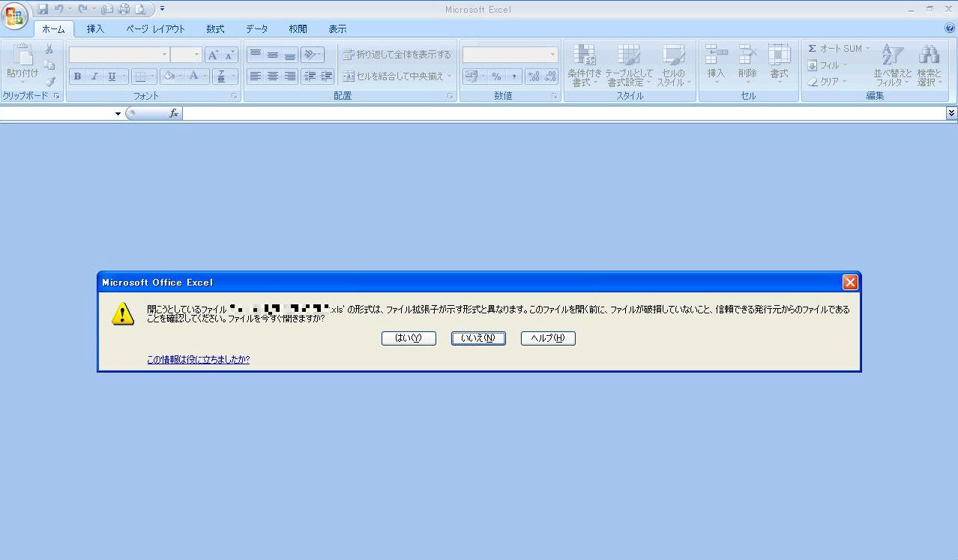Click the Orientation text angle icon
Viewport: 958px width, 560px height.
coord(310,55)
